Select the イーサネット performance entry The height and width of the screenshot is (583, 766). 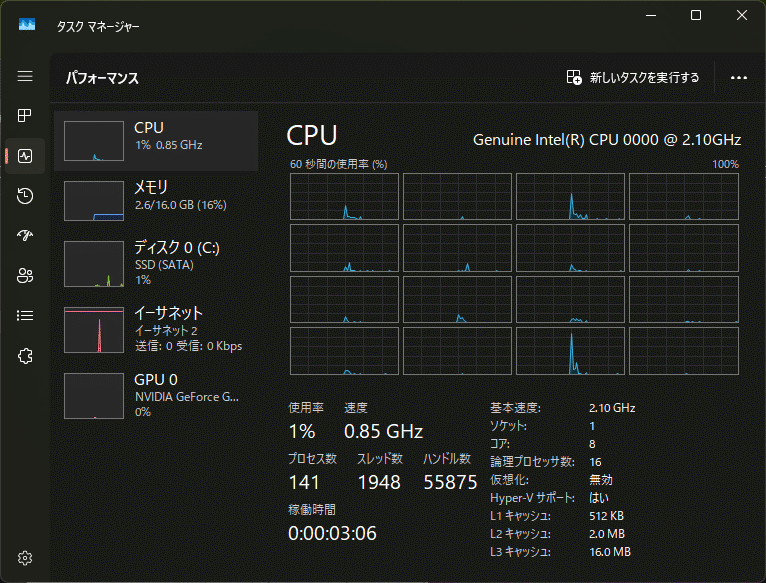[x=160, y=329]
